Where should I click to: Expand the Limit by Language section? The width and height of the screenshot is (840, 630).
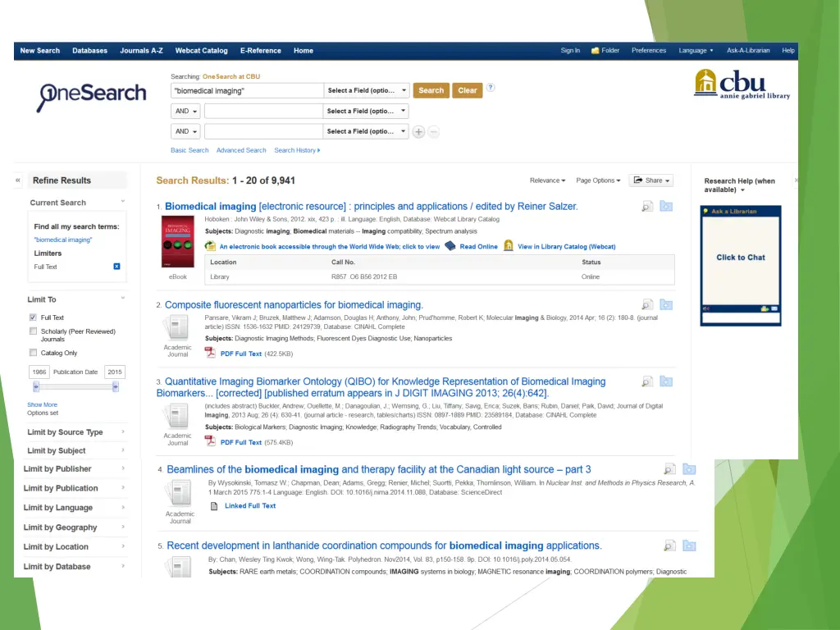74,507
